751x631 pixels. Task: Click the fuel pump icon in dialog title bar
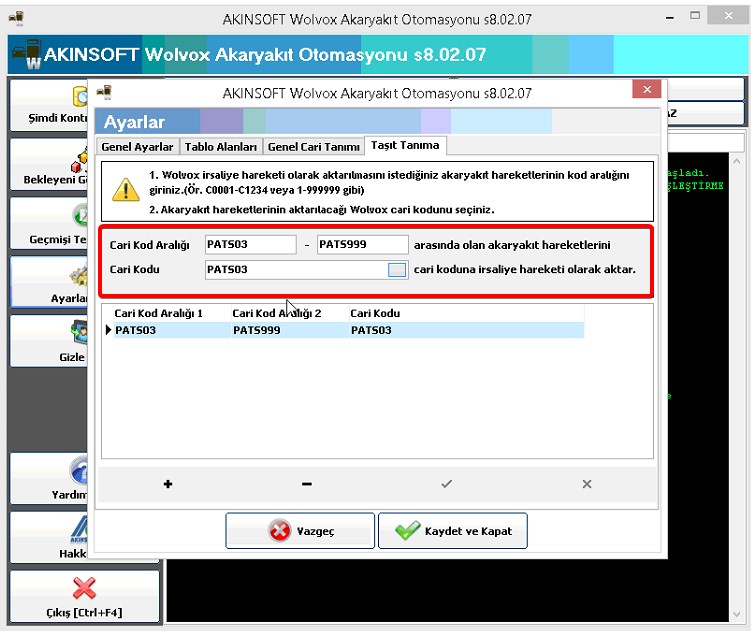tap(104, 91)
